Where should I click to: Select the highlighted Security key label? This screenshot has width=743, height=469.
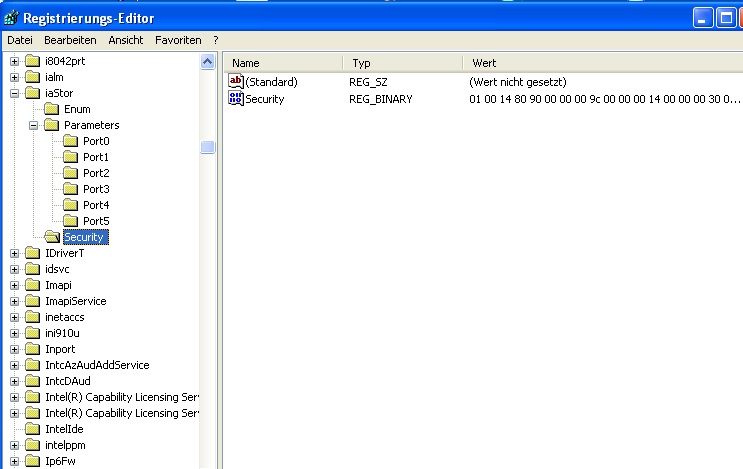85,237
